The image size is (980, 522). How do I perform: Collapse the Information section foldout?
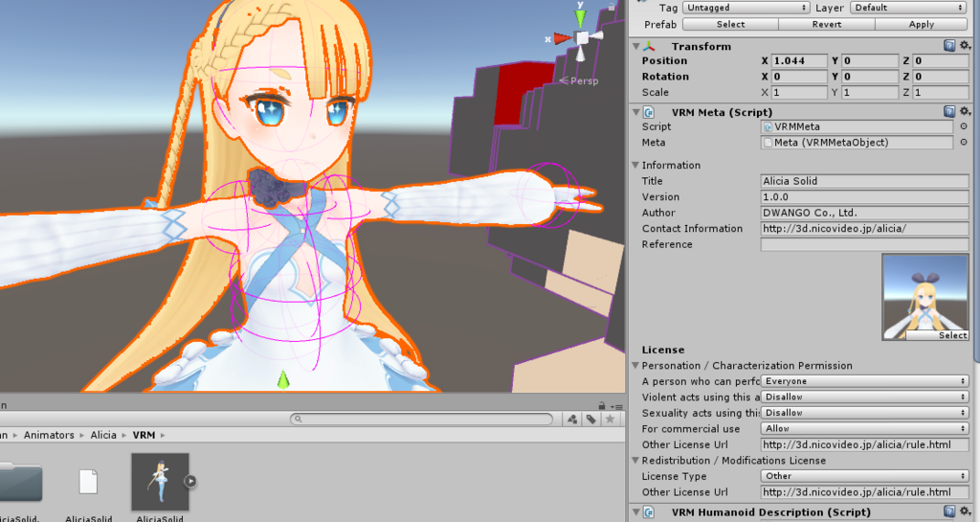635,165
